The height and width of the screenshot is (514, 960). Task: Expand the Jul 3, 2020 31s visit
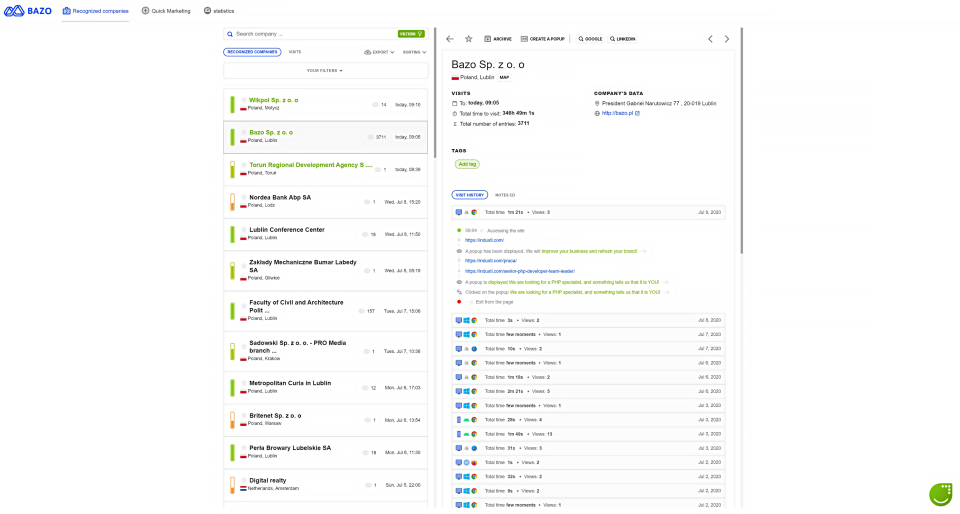click(588, 448)
